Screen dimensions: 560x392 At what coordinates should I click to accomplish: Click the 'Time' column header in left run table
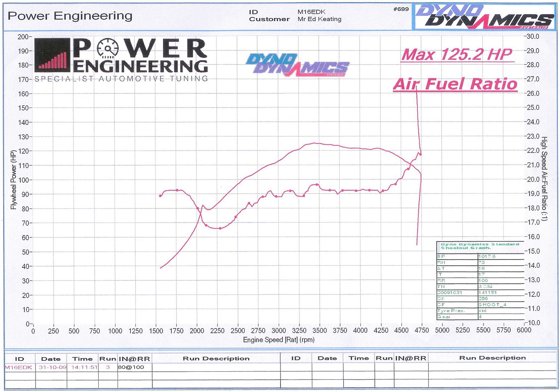point(82,359)
